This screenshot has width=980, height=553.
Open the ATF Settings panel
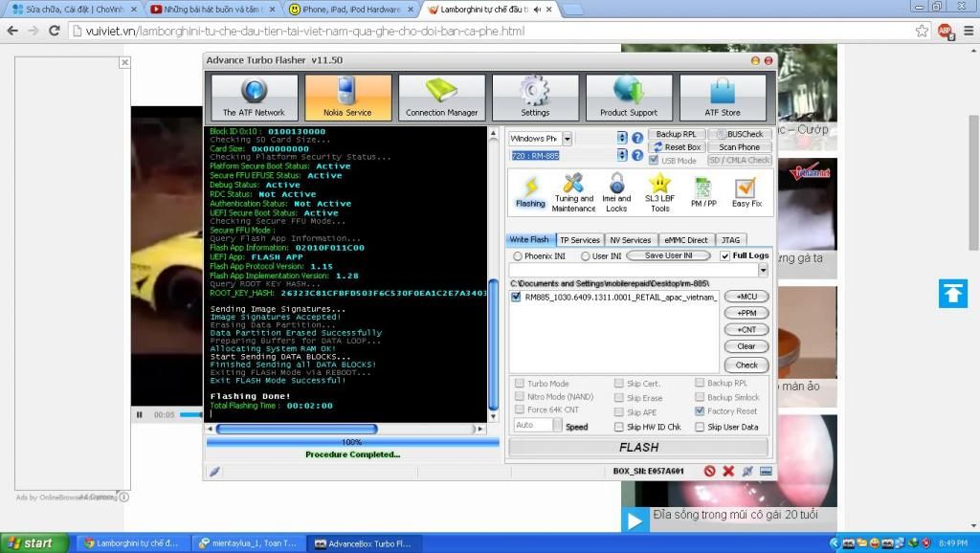pos(536,97)
